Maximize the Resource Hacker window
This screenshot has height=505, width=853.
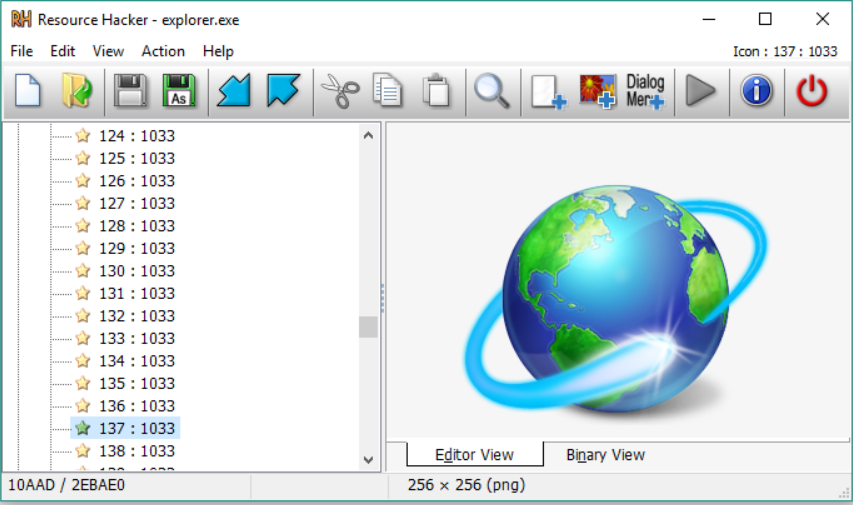click(765, 20)
